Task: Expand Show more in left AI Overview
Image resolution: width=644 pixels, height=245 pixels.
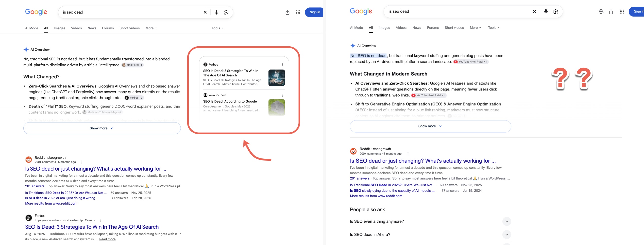Action: coord(102,128)
